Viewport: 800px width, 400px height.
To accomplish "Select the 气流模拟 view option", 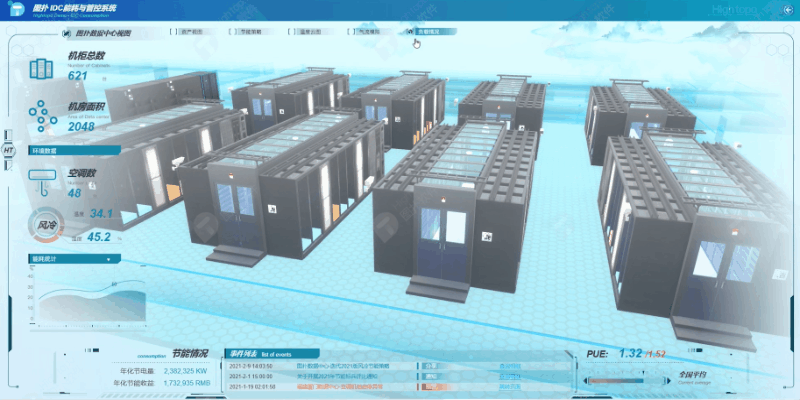I will point(368,32).
